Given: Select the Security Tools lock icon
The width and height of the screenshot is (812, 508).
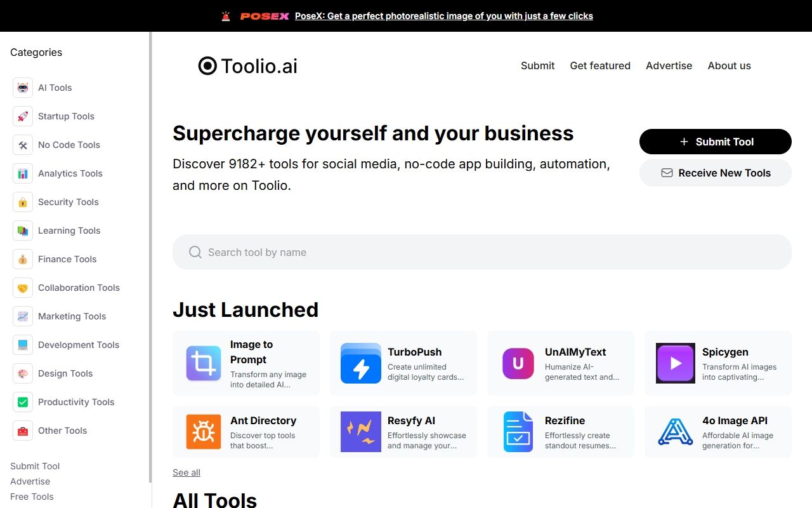Looking at the screenshot, I should coord(23,202).
